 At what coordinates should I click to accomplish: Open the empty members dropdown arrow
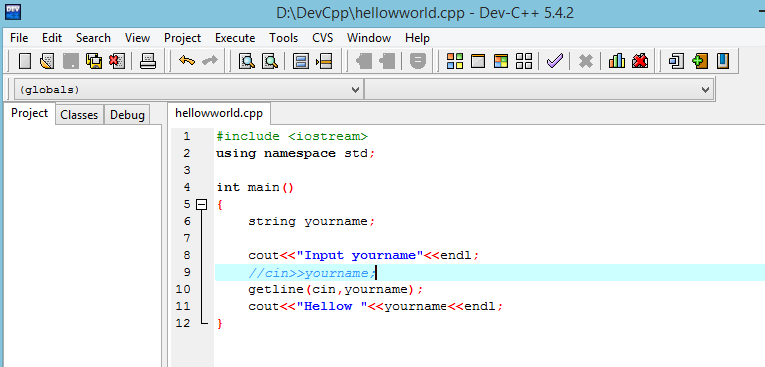pyautogui.click(x=705, y=90)
